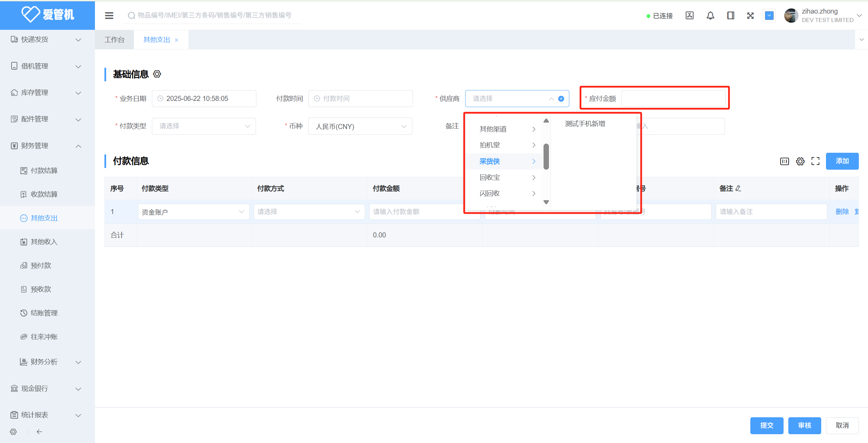
Task: Focus the 应付金额 input field
Action: click(x=673, y=99)
